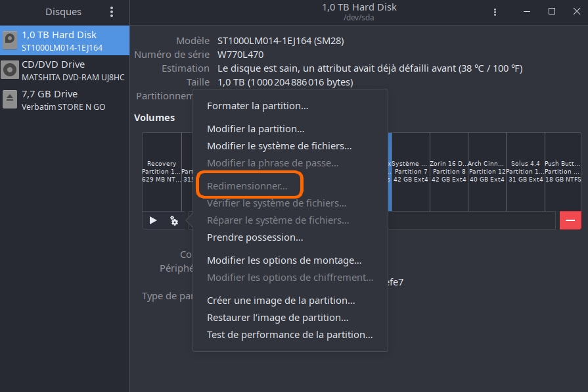Select the Zorin 16 Partition 8 volume
The image size is (588, 392).
coord(449,172)
